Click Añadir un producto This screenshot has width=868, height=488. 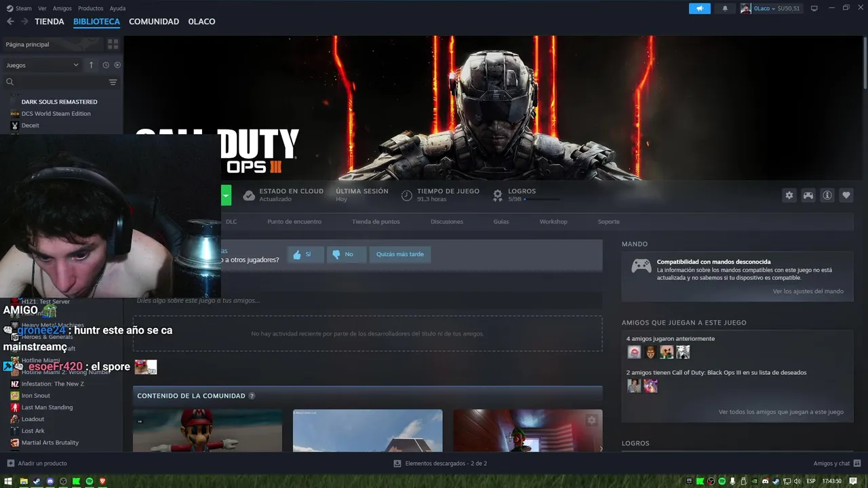[37, 464]
